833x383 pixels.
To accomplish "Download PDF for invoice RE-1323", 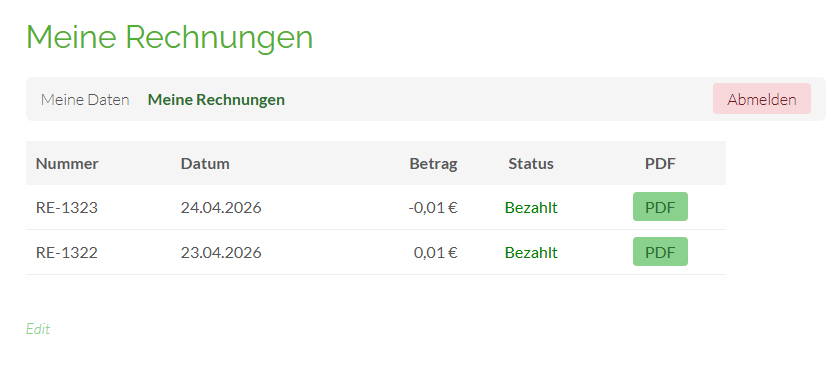I will pyautogui.click(x=660, y=207).
